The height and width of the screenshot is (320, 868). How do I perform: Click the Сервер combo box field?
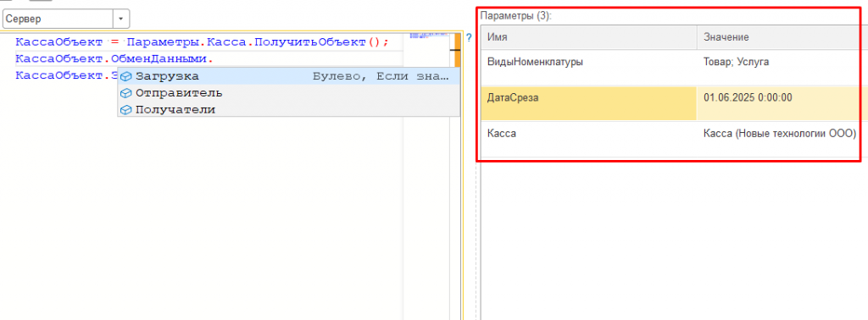tap(58, 19)
